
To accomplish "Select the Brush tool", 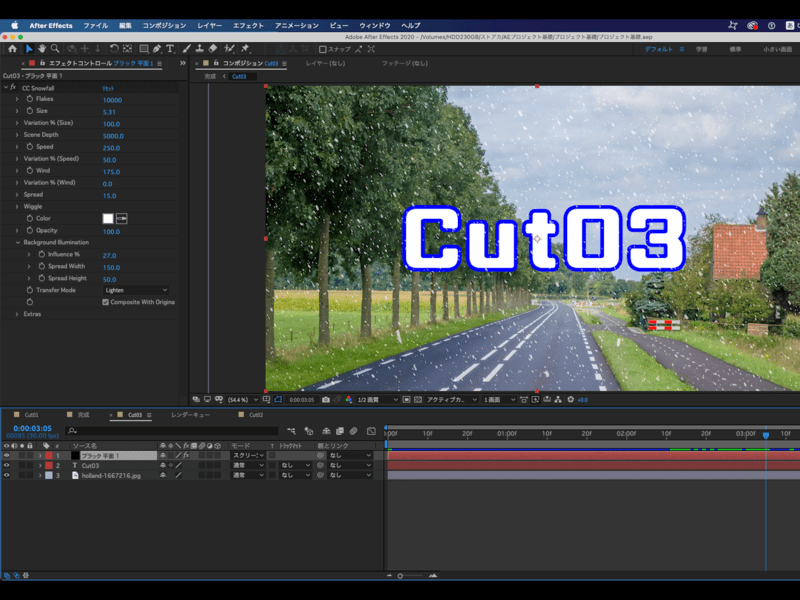I will point(186,48).
